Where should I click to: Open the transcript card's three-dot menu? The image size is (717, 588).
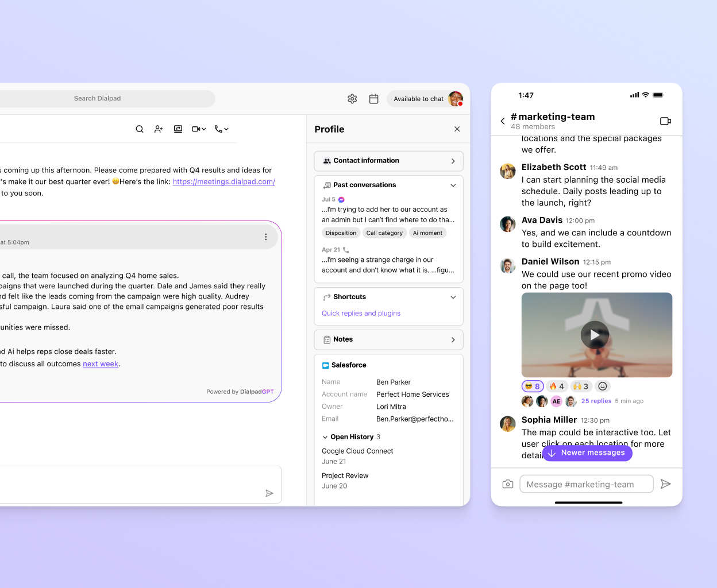click(x=265, y=237)
